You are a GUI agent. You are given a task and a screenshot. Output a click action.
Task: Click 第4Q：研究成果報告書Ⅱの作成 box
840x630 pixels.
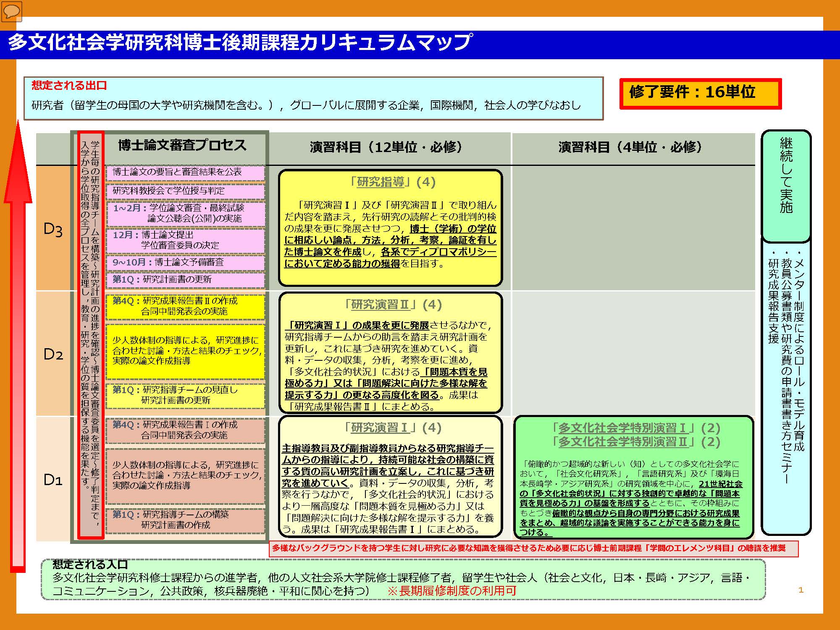[x=185, y=307]
